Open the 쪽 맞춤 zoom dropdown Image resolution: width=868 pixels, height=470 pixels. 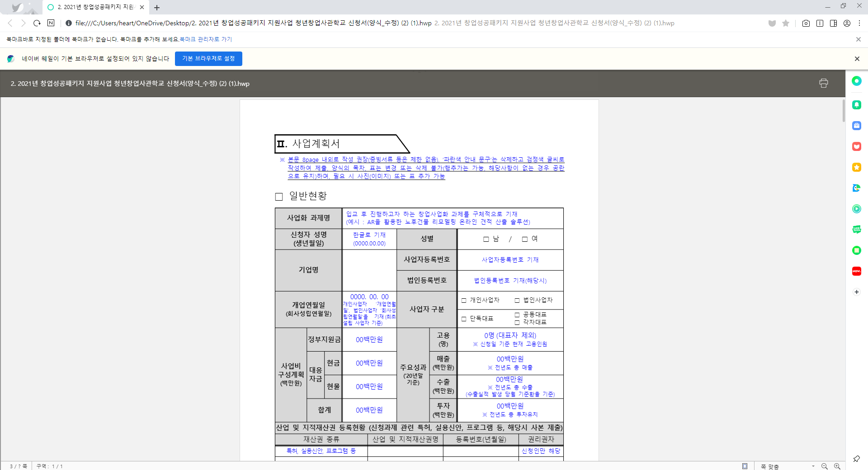(788, 466)
